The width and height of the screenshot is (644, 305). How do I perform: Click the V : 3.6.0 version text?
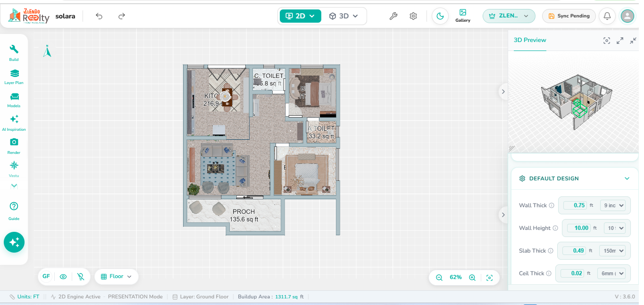pos(625,297)
